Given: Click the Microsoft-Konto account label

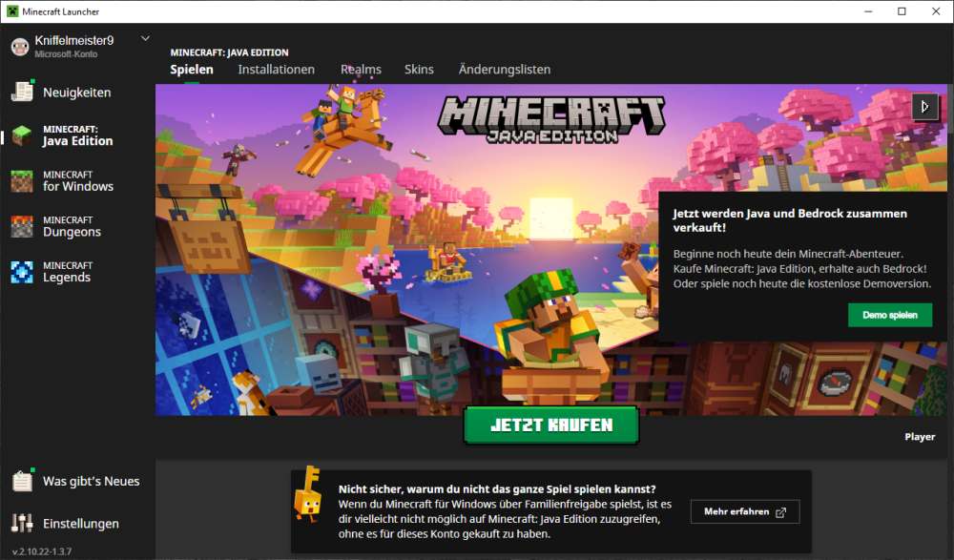Looking at the screenshot, I should tap(66, 54).
